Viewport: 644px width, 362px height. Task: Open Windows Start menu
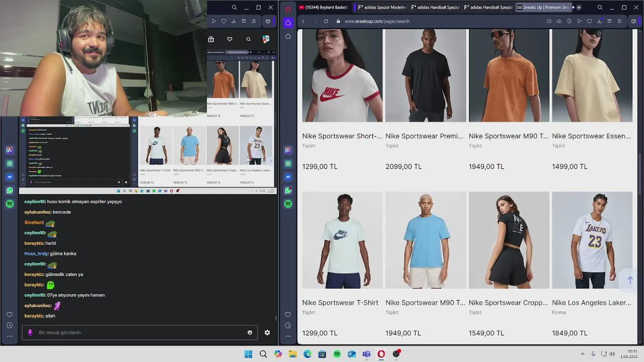[x=248, y=354]
